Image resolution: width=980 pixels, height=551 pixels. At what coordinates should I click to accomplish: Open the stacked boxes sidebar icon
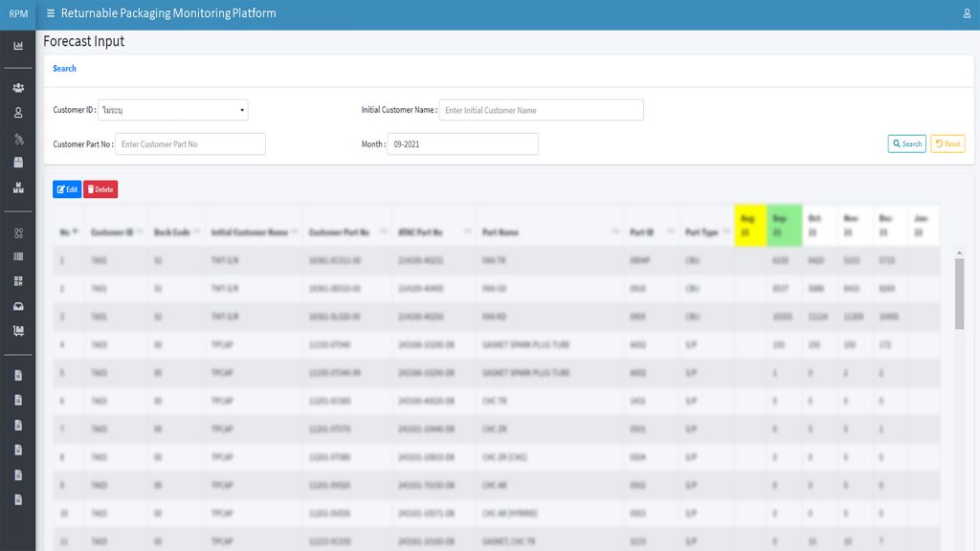pyautogui.click(x=18, y=187)
